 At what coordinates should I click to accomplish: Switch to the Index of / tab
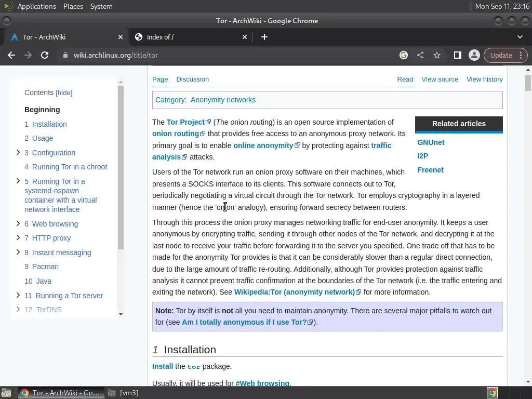point(190,37)
